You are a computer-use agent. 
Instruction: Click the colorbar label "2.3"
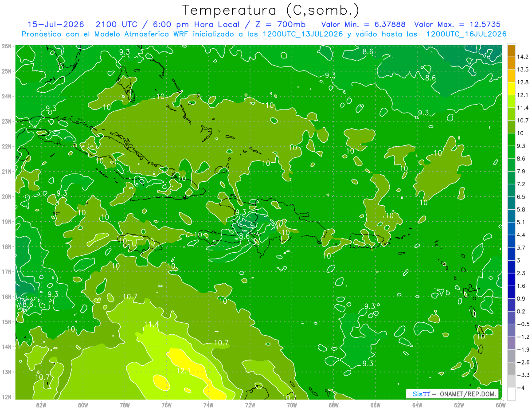[x=521, y=273]
